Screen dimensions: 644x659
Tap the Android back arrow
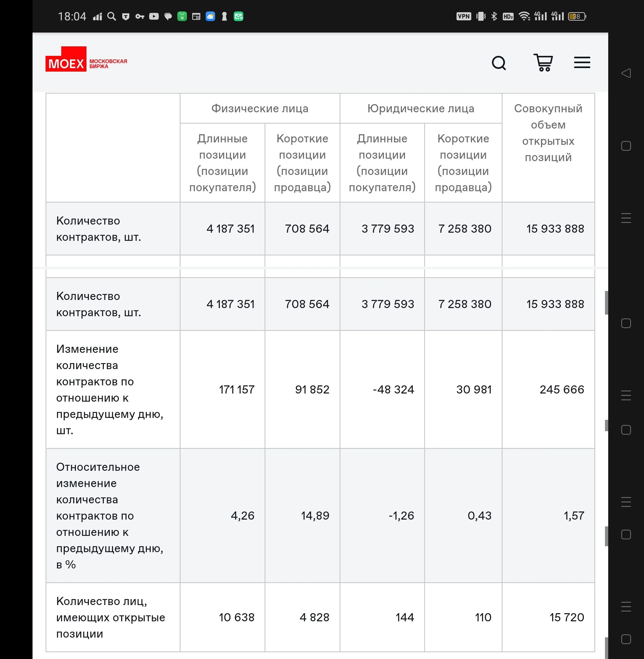click(x=626, y=73)
